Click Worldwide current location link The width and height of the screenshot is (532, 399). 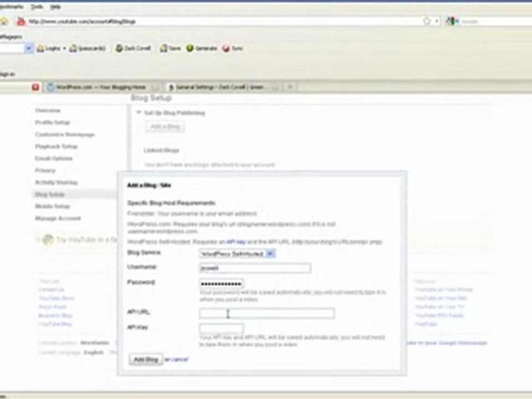click(x=95, y=343)
